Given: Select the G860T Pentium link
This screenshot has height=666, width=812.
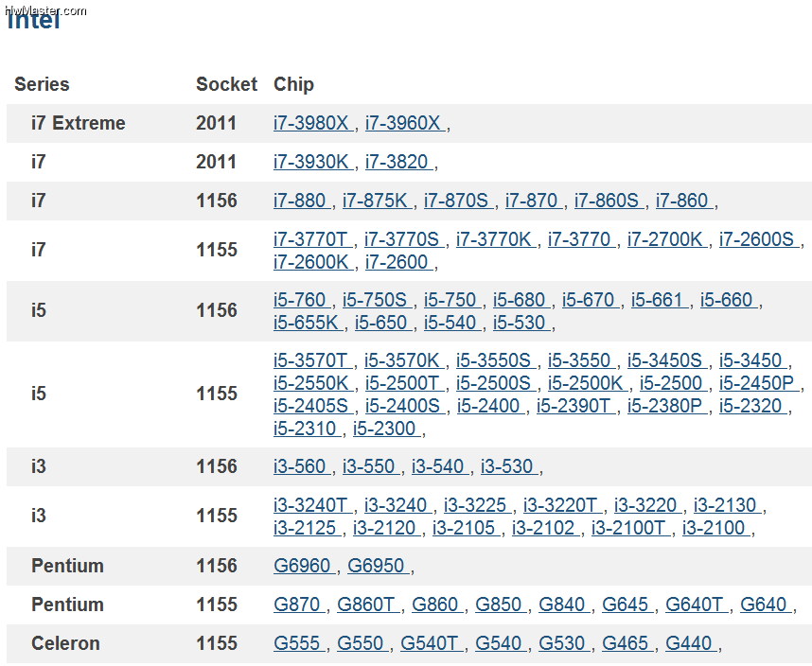Looking at the screenshot, I should [368, 605].
